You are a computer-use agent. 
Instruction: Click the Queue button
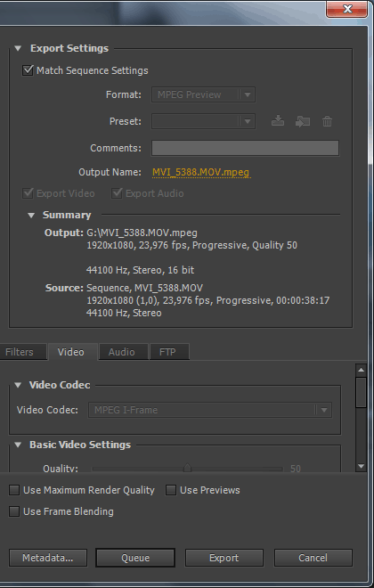coord(135,558)
